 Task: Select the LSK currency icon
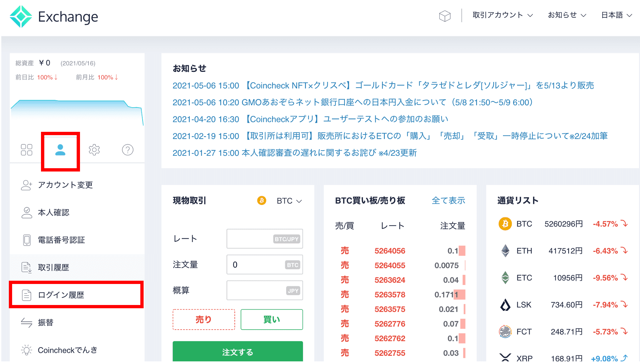[505, 304]
